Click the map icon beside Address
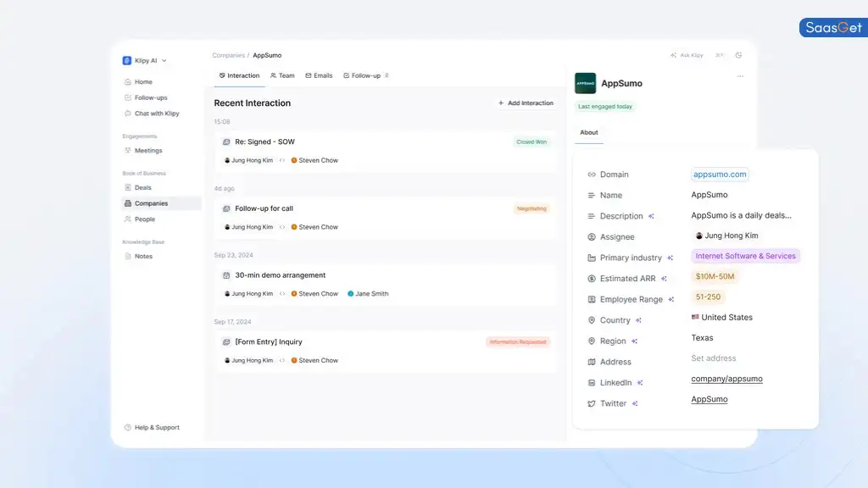 [591, 362]
